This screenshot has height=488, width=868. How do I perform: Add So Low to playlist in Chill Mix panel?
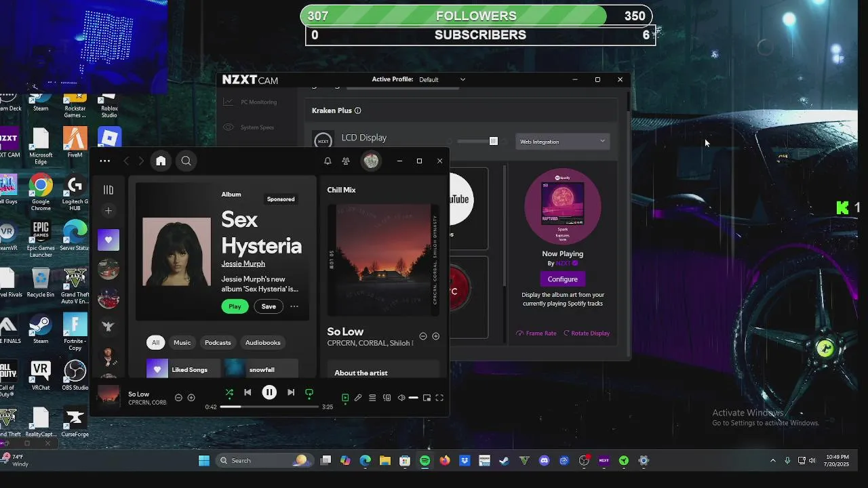(x=435, y=336)
